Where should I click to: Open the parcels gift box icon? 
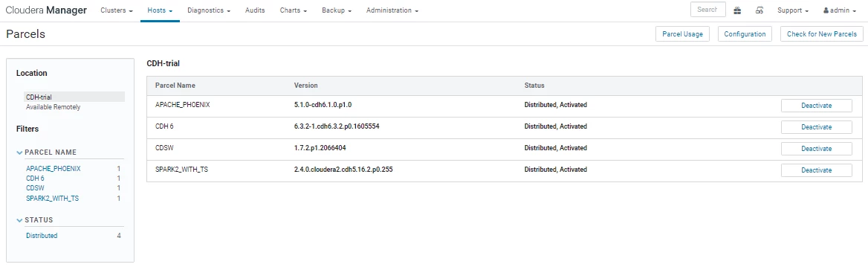coord(737,10)
